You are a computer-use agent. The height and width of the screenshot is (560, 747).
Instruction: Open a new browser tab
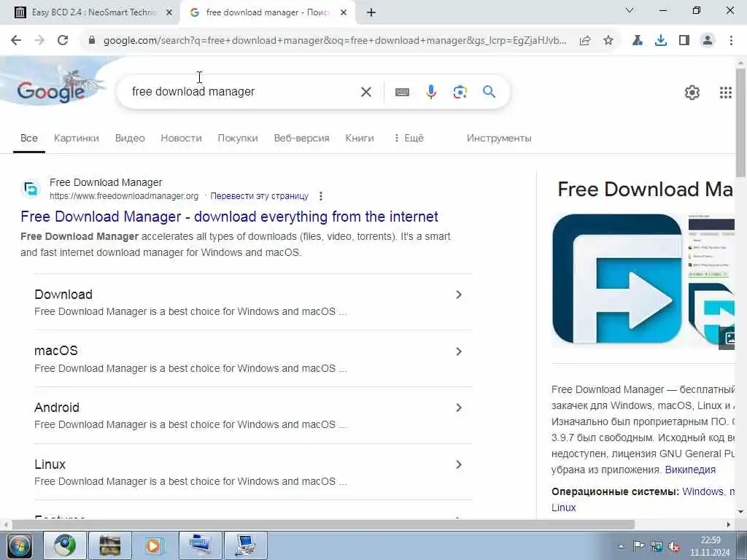tap(371, 13)
